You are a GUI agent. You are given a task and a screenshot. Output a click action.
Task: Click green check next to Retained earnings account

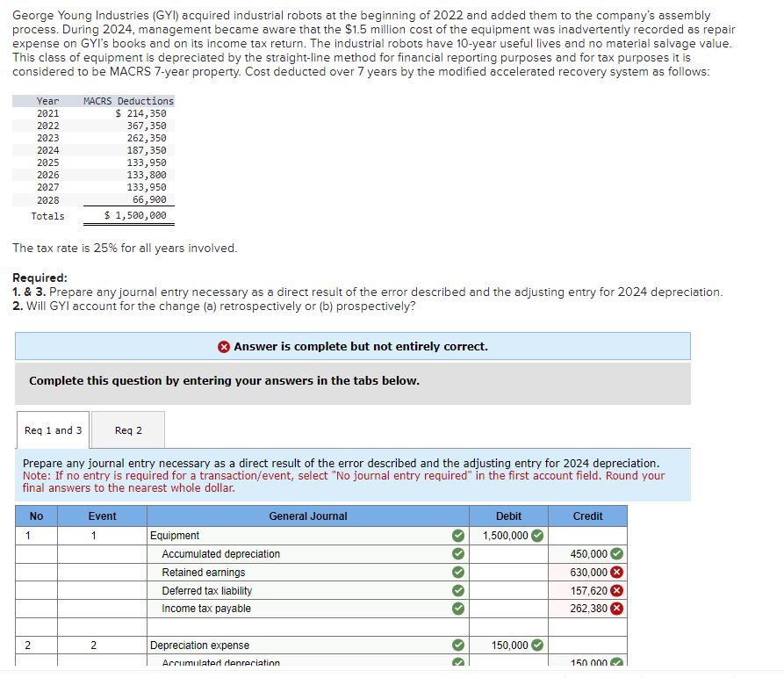[x=457, y=572]
